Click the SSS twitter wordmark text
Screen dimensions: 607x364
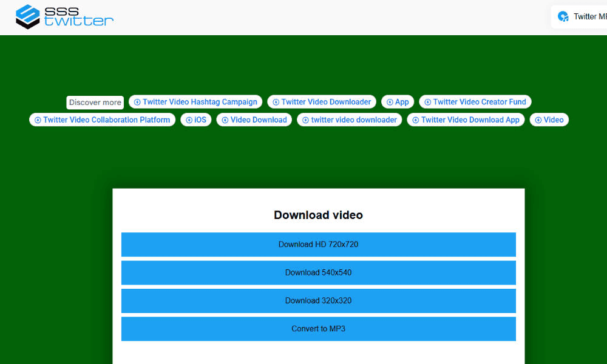78,16
